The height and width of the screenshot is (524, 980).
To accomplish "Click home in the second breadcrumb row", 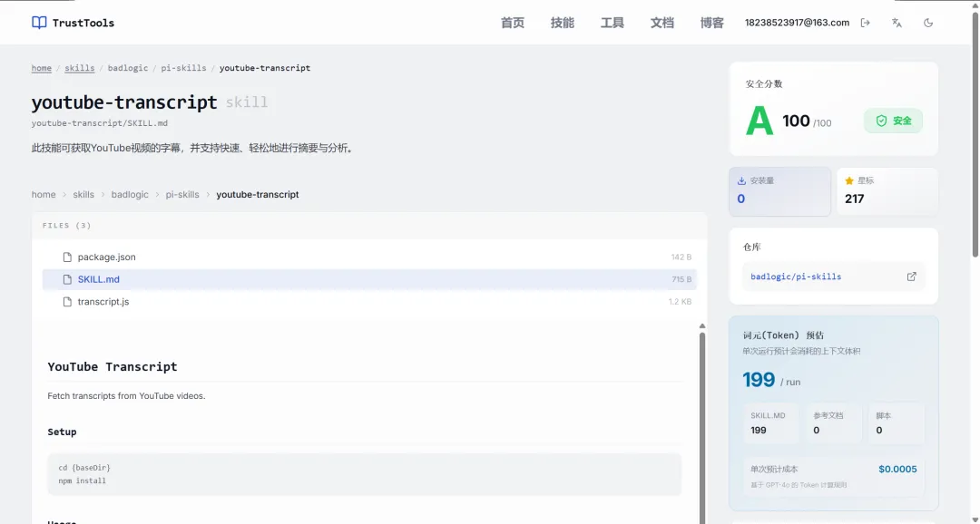I will (44, 194).
